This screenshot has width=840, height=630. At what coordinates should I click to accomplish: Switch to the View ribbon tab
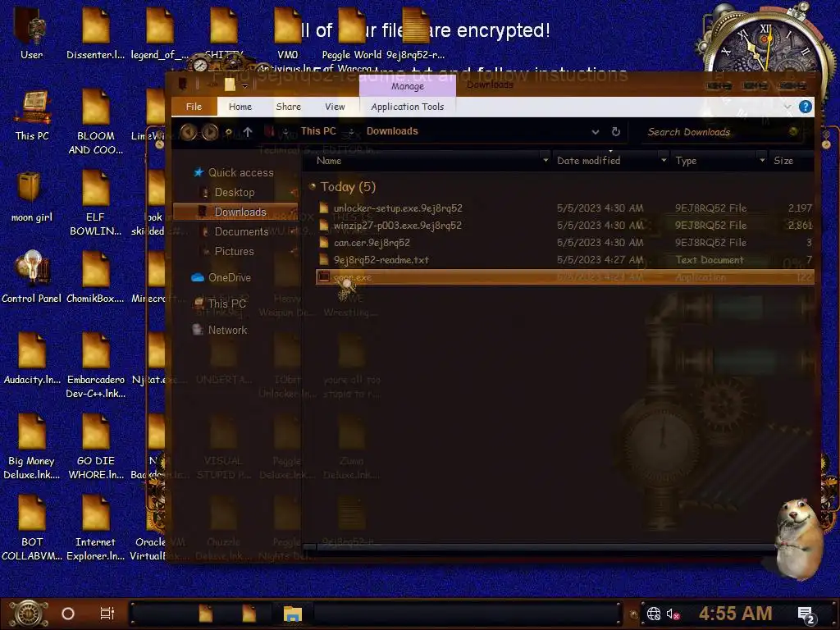pos(335,107)
